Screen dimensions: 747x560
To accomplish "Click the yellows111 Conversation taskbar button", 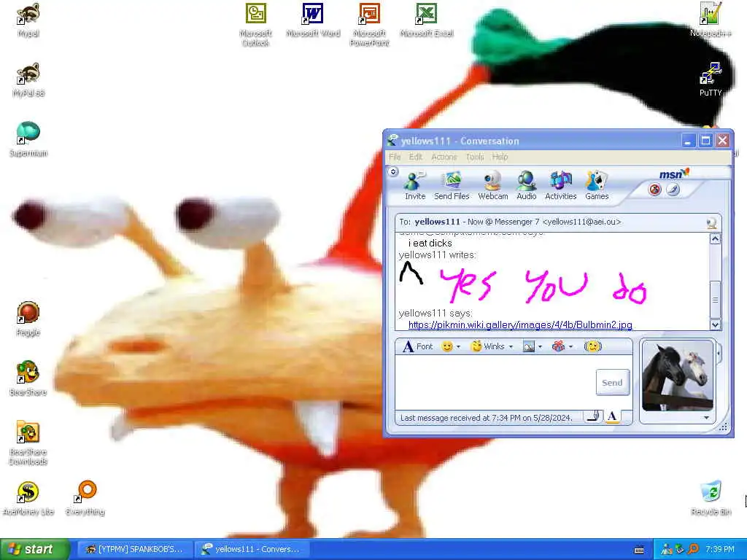I will click(252, 550).
